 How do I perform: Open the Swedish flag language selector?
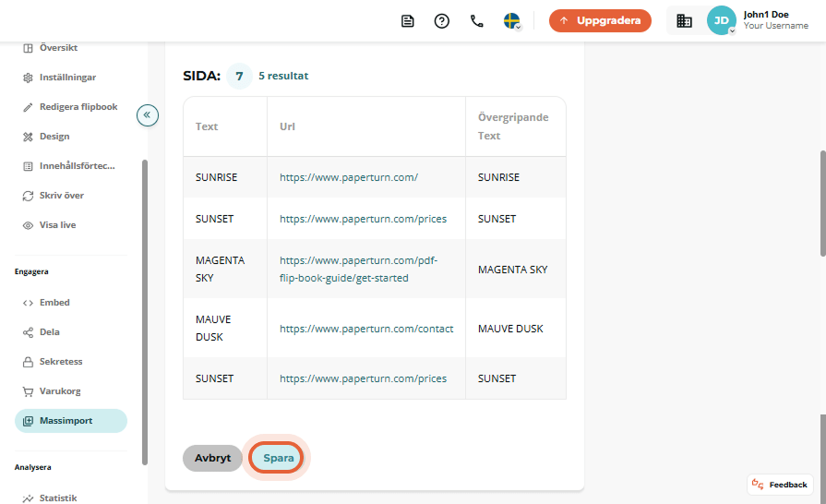pyautogui.click(x=512, y=21)
